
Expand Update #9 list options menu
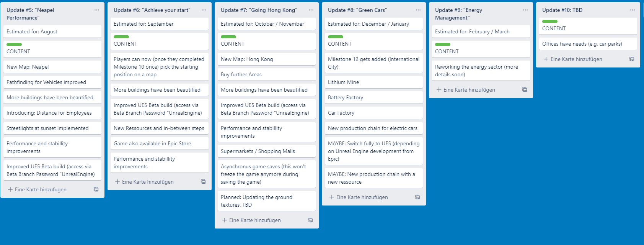click(525, 10)
